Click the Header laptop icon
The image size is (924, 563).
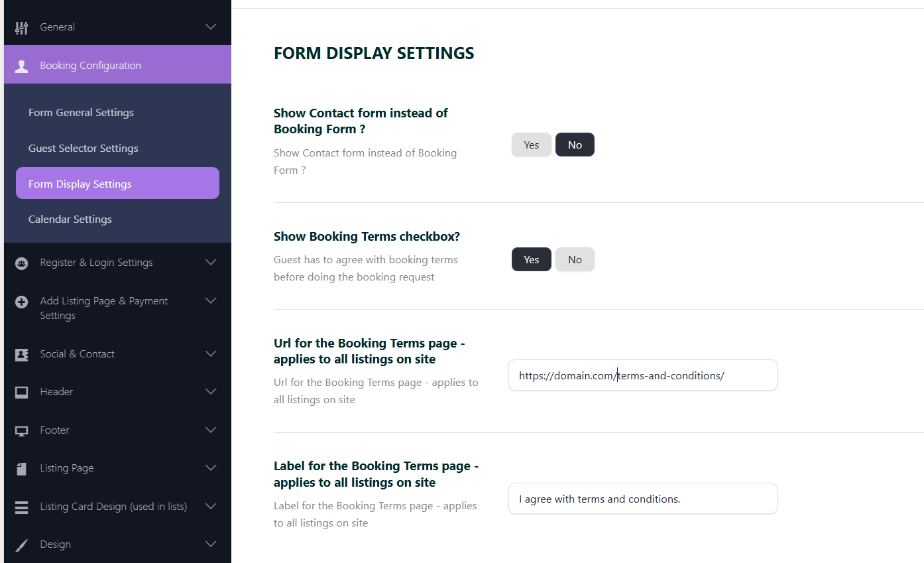pyautogui.click(x=22, y=392)
